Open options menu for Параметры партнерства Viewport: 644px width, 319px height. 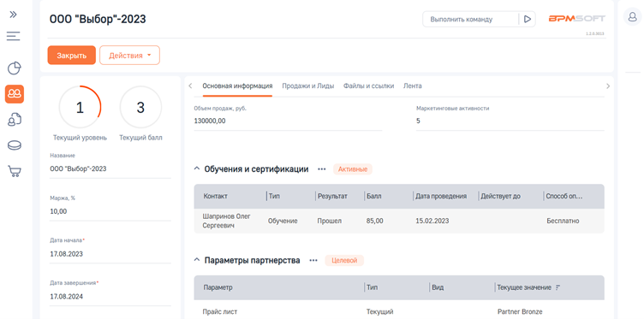point(313,260)
